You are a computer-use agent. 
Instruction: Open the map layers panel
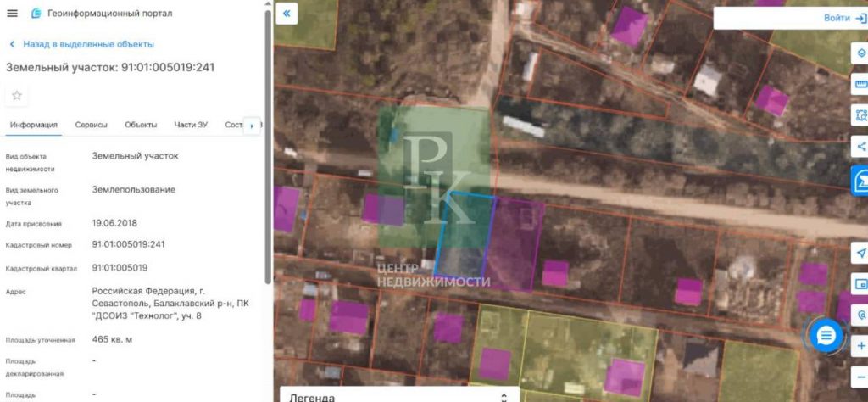[860, 53]
